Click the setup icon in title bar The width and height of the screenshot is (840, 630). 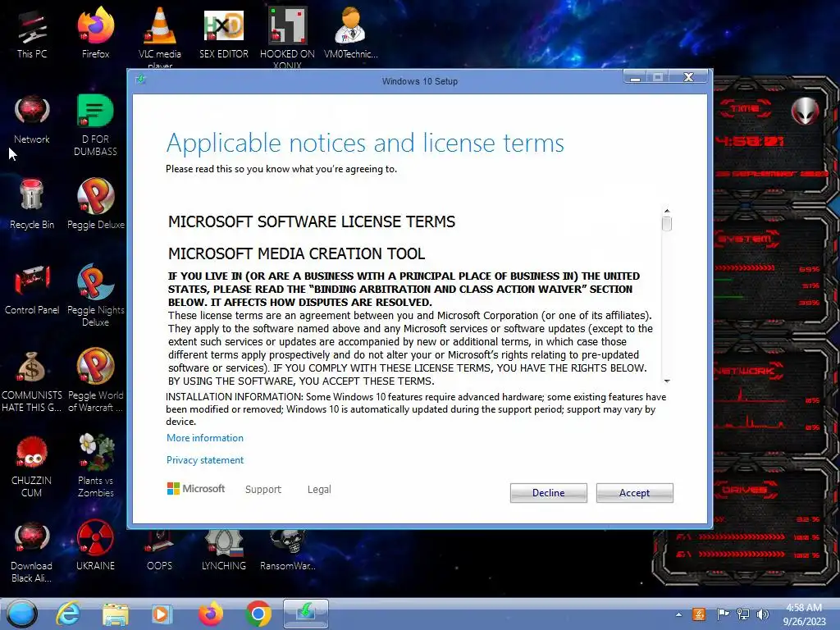coord(141,80)
